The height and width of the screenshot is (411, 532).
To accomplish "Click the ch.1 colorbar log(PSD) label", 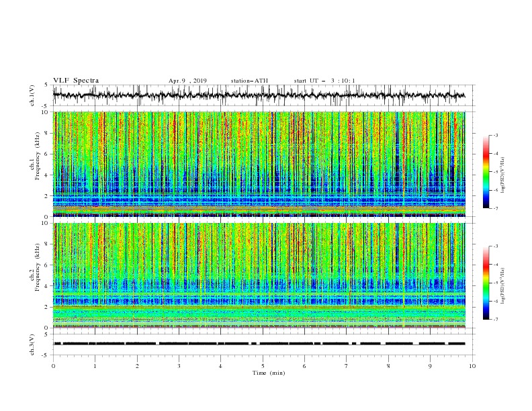I will pyautogui.click(x=504, y=175).
